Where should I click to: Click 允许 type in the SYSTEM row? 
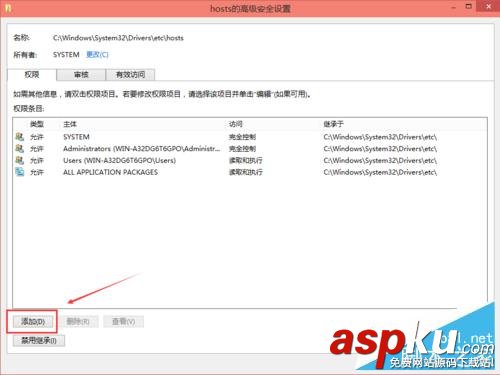(37, 137)
